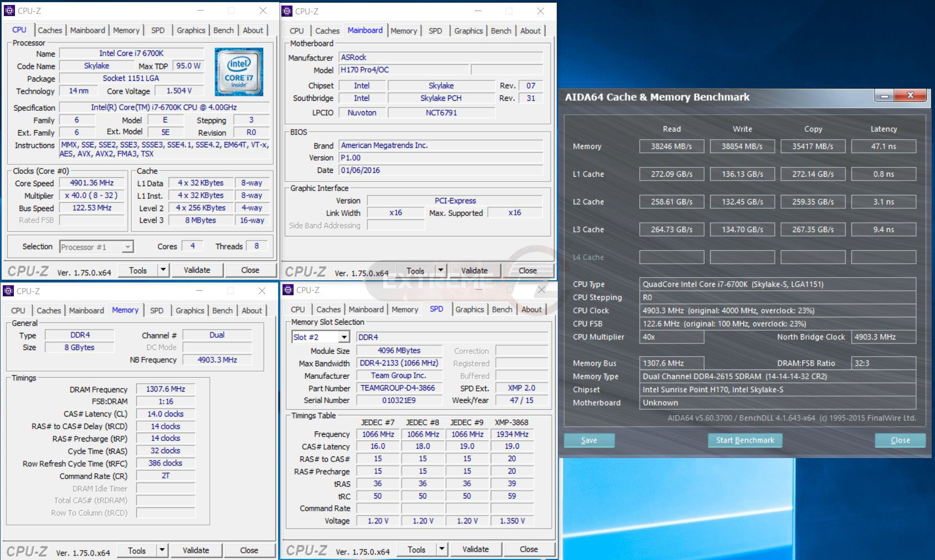935x560 pixels.
Task: Switch to the Caches tab in the CPU window
Action: [50, 30]
